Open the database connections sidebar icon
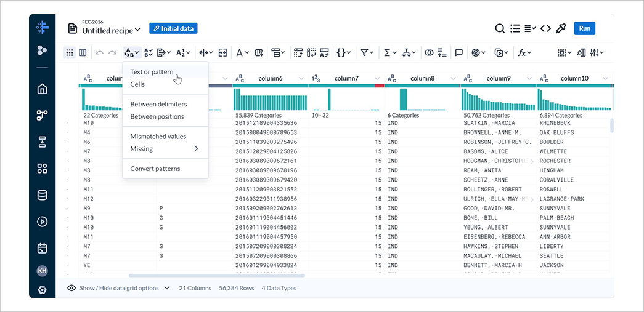Screen dimensions: 644x312 [42, 195]
